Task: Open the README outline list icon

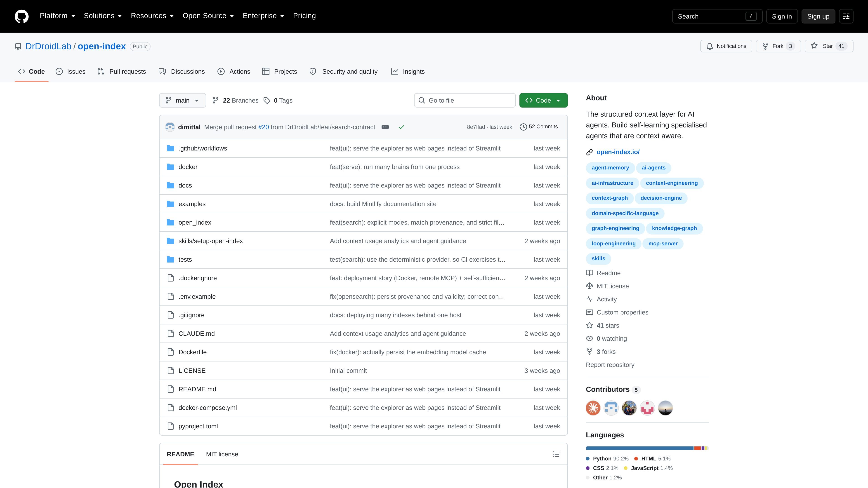Action: [556, 454]
